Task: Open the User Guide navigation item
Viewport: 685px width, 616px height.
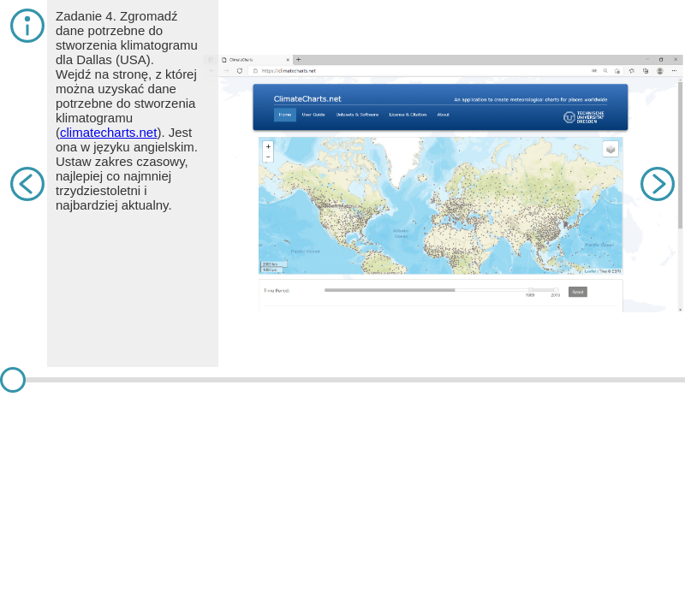Action: (313, 115)
